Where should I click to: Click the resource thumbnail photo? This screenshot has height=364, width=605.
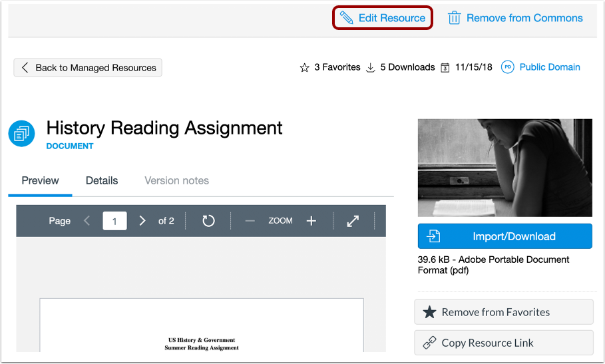[504, 168]
